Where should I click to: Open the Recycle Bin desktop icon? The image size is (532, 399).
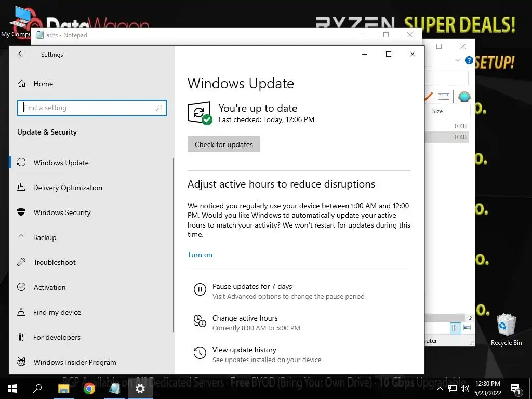tap(506, 329)
